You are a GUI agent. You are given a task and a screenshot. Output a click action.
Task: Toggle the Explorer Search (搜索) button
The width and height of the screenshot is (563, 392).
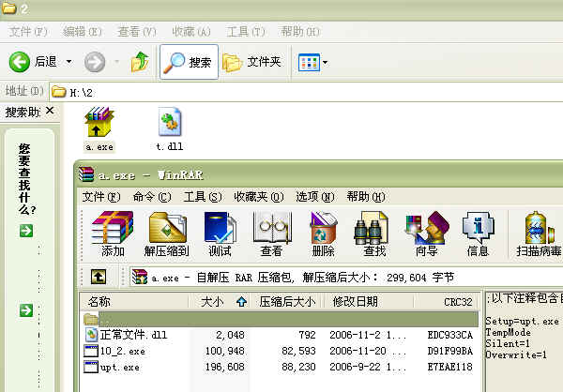pyautogui.click(x=189, y=62)
